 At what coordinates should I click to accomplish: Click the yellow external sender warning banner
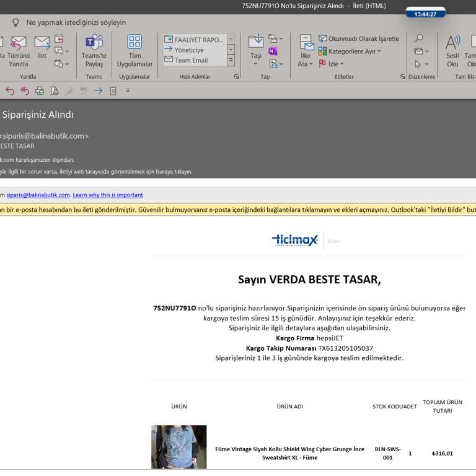238,209
